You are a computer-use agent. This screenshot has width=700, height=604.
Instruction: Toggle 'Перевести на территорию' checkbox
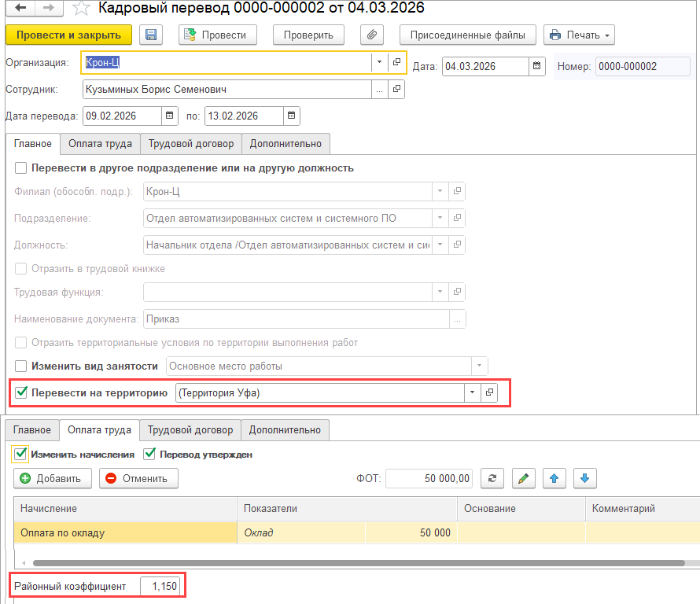21,393
